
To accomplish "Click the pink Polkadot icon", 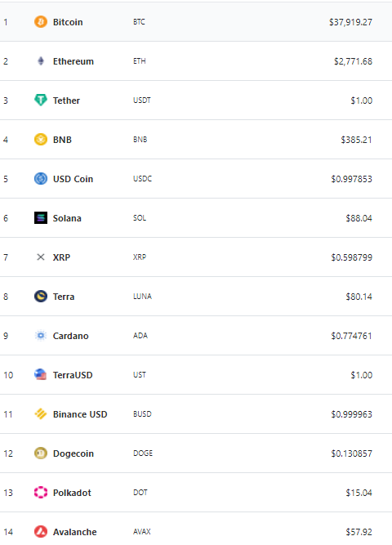I will point(41,493).
